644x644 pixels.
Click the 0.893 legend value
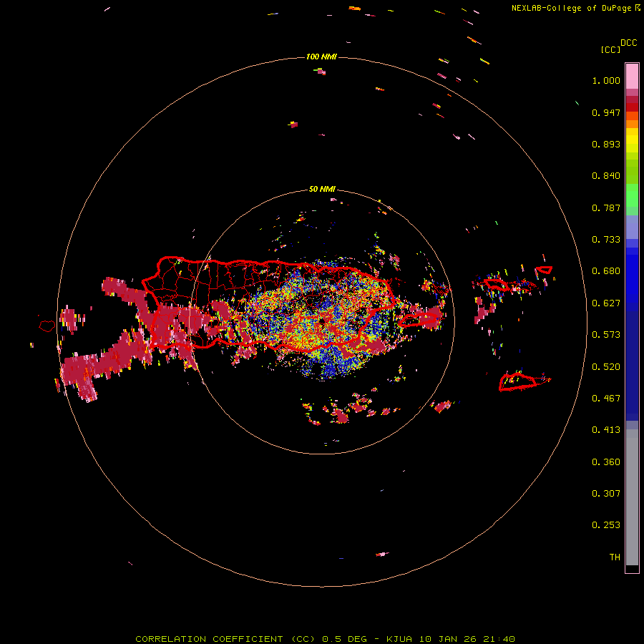point(606,144)
